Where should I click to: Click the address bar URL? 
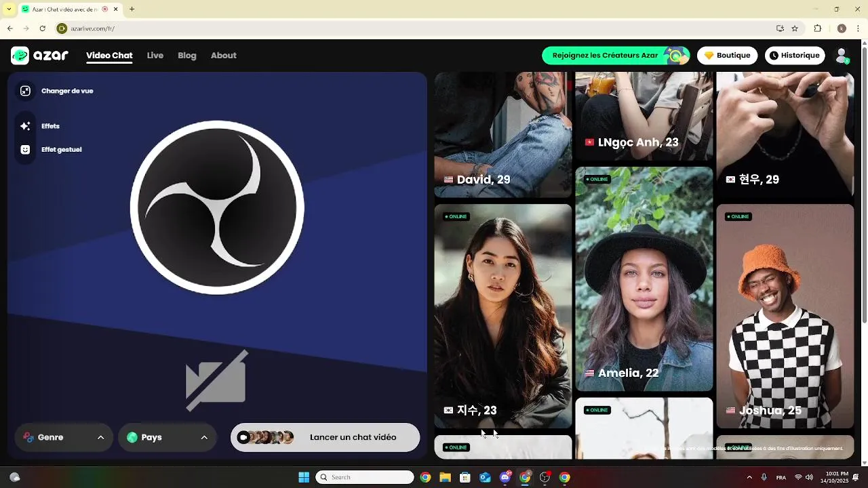pyautogui.click(x=93, y=29)
